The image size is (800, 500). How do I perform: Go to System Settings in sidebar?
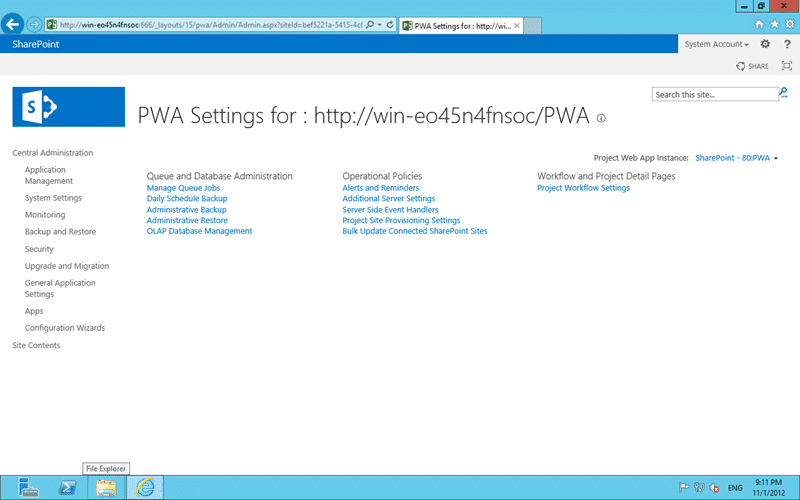(x=53, y=198)
